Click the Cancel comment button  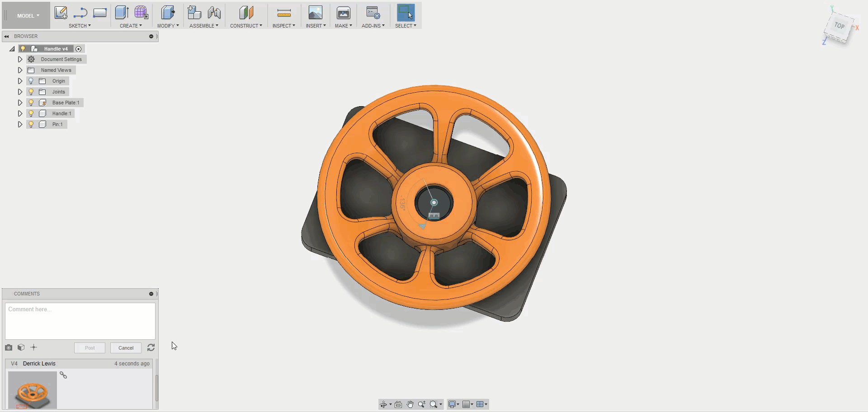click(x=126, y=348)
